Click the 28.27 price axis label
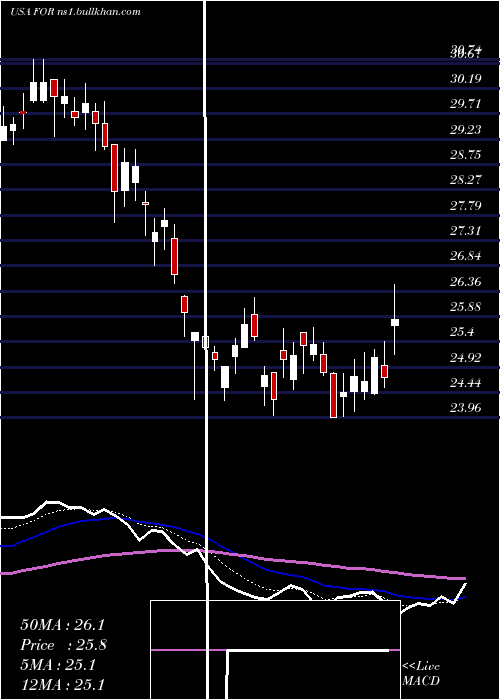The height and width of the screenshot is (700, 500). pyautogui.click(x=466, y=180)
